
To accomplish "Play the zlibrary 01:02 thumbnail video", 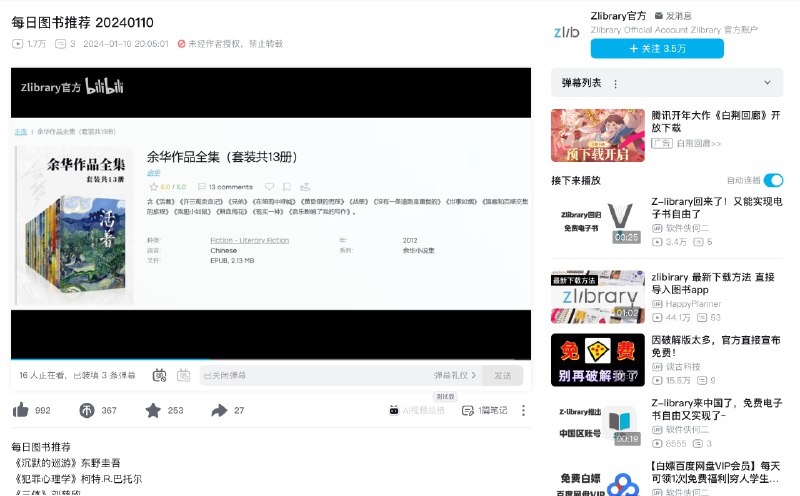I will point(597,296).
